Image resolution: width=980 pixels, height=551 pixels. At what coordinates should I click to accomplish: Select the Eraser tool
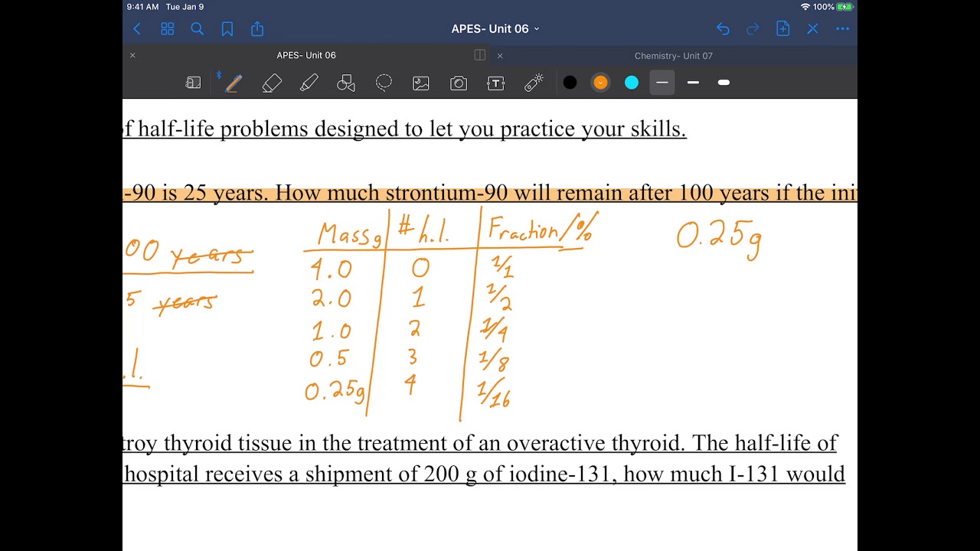click(x=272, y=83)
